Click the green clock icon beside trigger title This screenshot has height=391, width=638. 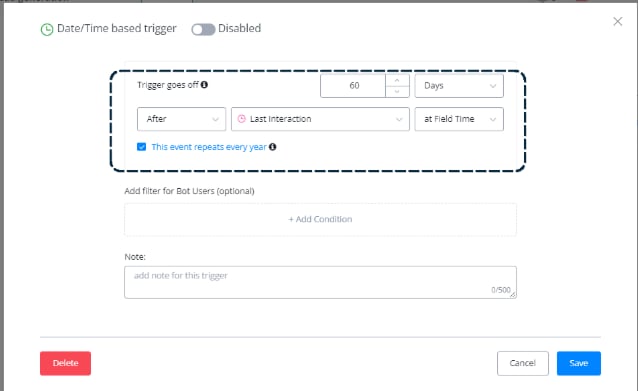pyautogui.click(x=47, y=30)
